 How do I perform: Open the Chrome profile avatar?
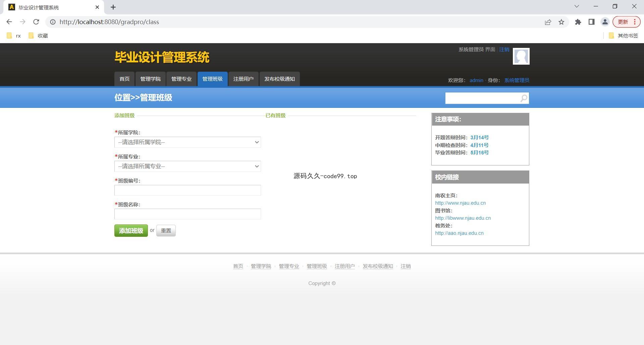pyautogui.click(x=605, y=22)
